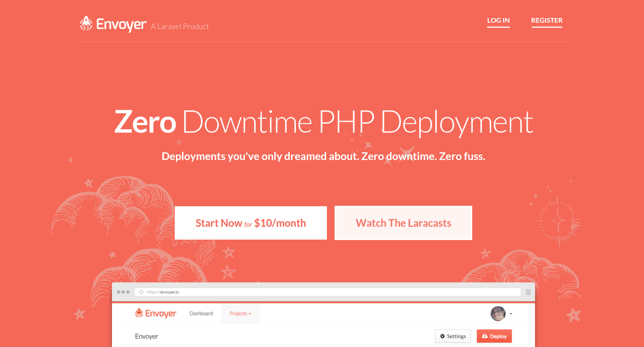Click the subtitle about deployments you've dreamed about
644x347 pixels.
pyautogui.click(x=323, y=157)
